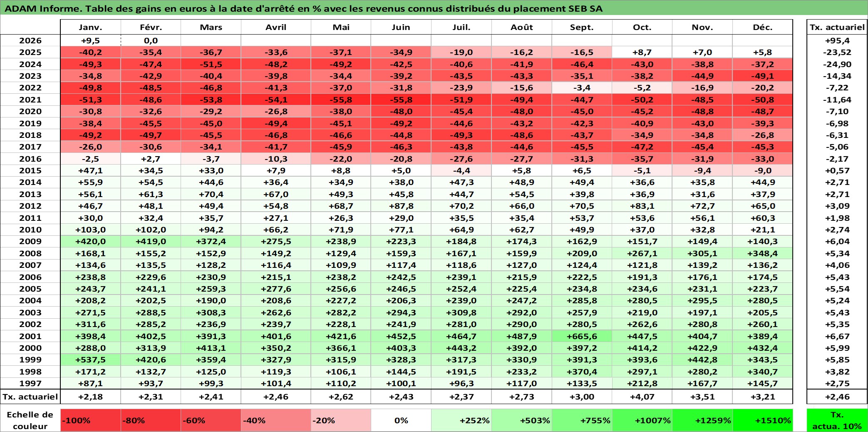Viewport: 868px width, 432px height.
Task: Click the +1510% green color scale swatch
Action: point(763,420)
